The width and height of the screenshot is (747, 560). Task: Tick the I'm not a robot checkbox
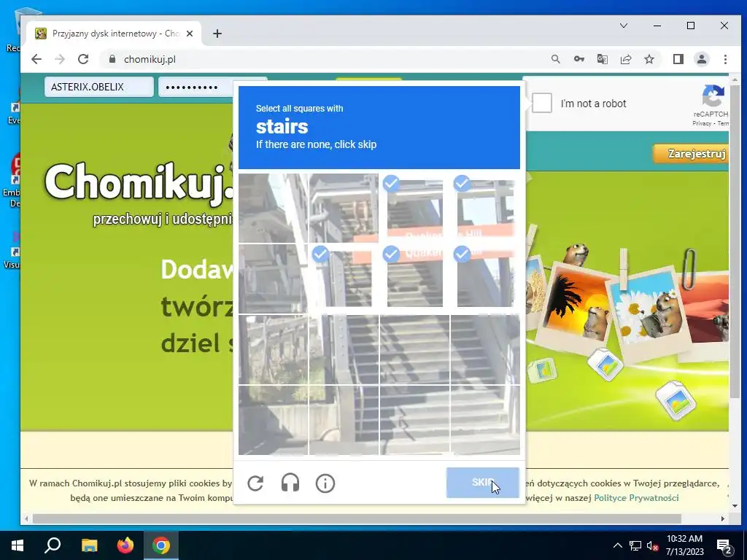click(542, 103)
